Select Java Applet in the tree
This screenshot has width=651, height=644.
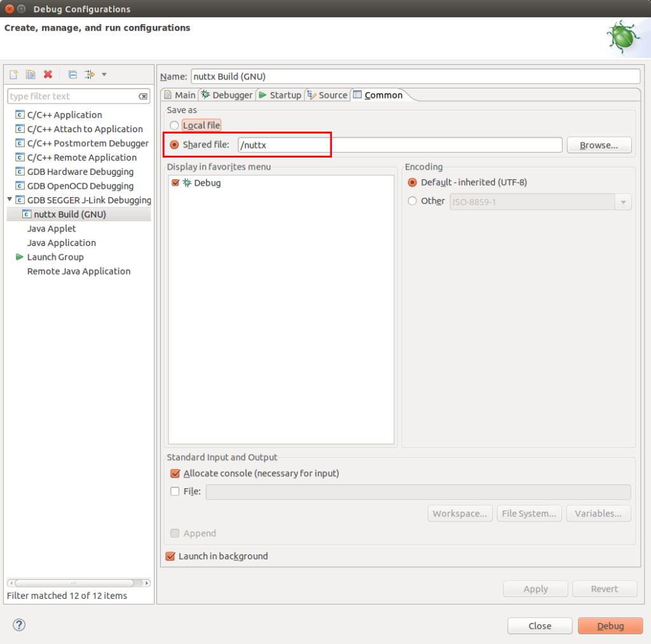[51, 228]
